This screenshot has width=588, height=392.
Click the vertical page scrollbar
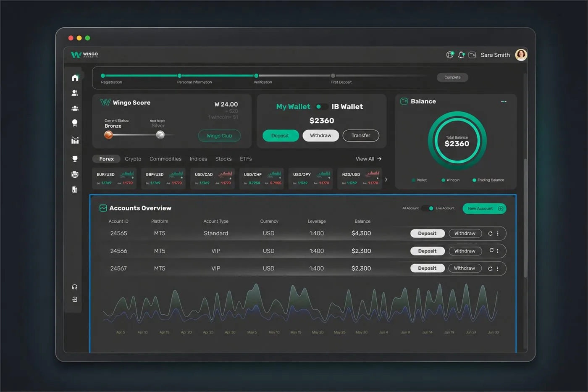tap(525, 218)
